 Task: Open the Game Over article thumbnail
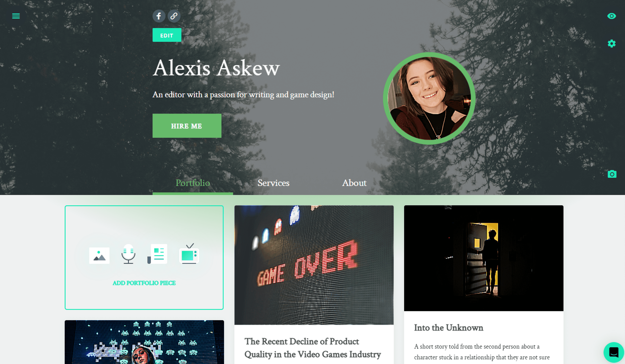coord(314,265)
